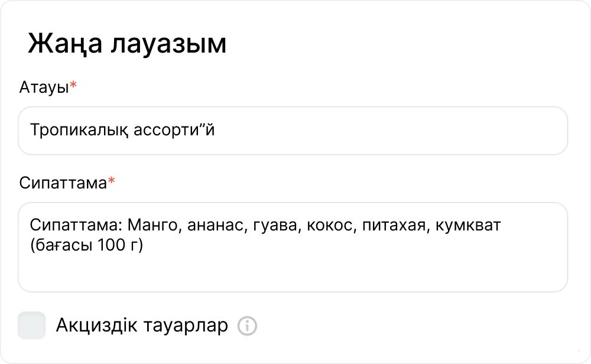This screenshot has width=591, height=364.
Task: Click the red asterisk next to Сипаттама
Action: click(x=111, y=182)
